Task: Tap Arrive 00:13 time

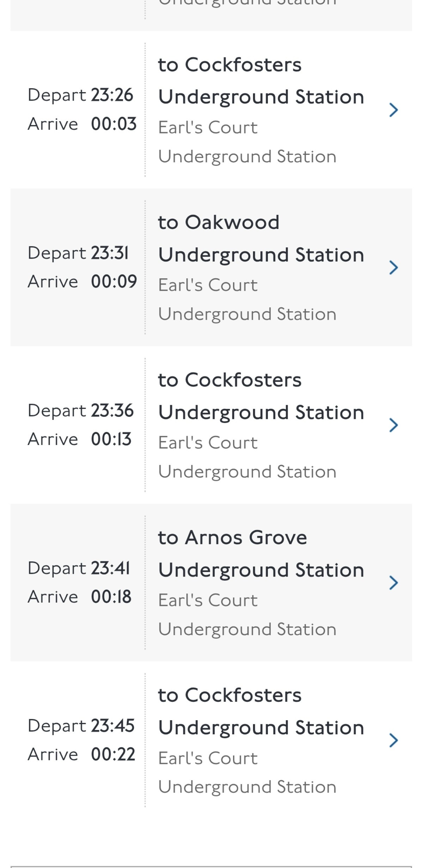Action: click(x=111, y=439)
